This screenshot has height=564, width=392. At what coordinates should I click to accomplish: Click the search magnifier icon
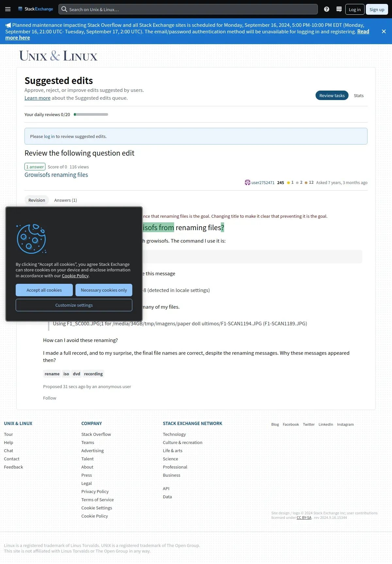click(64, 9)
